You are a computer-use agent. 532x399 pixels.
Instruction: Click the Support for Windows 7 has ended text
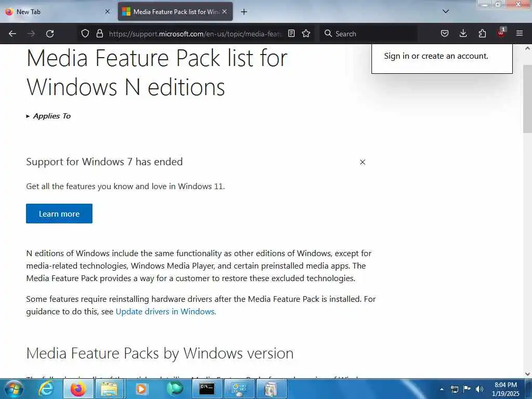tap(104, 162)
